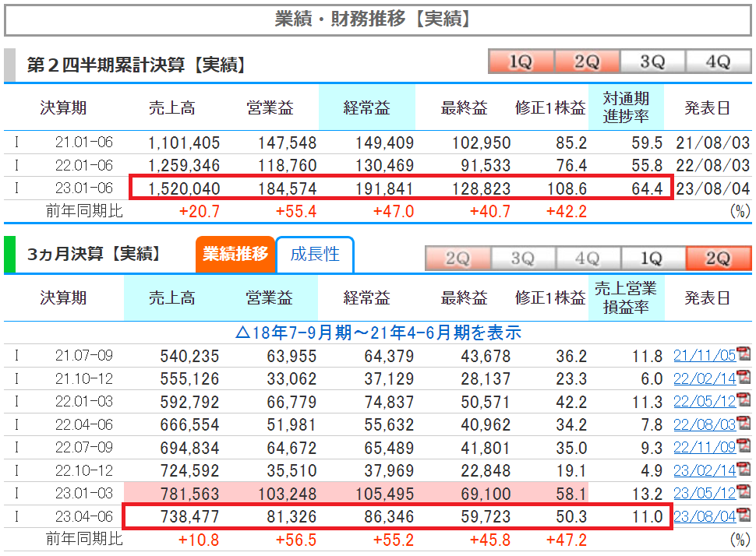Click sales value 1,259,346

coord(184,165)
